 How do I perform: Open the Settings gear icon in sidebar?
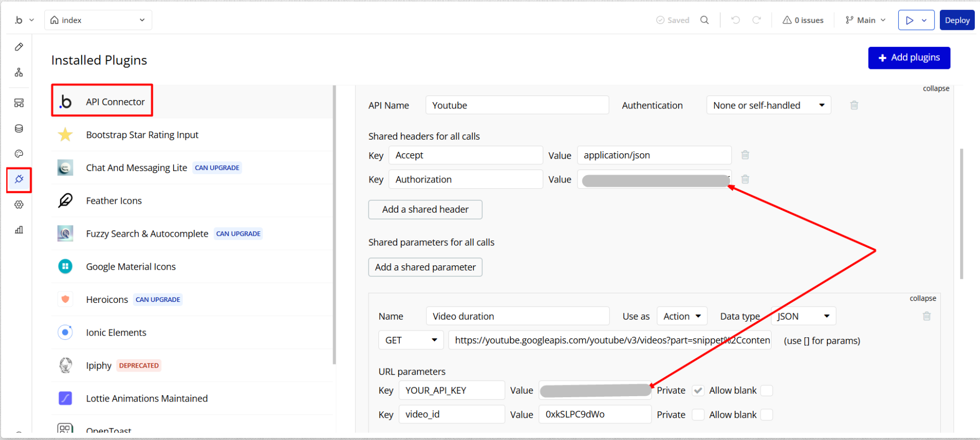[x=19, y=205]
